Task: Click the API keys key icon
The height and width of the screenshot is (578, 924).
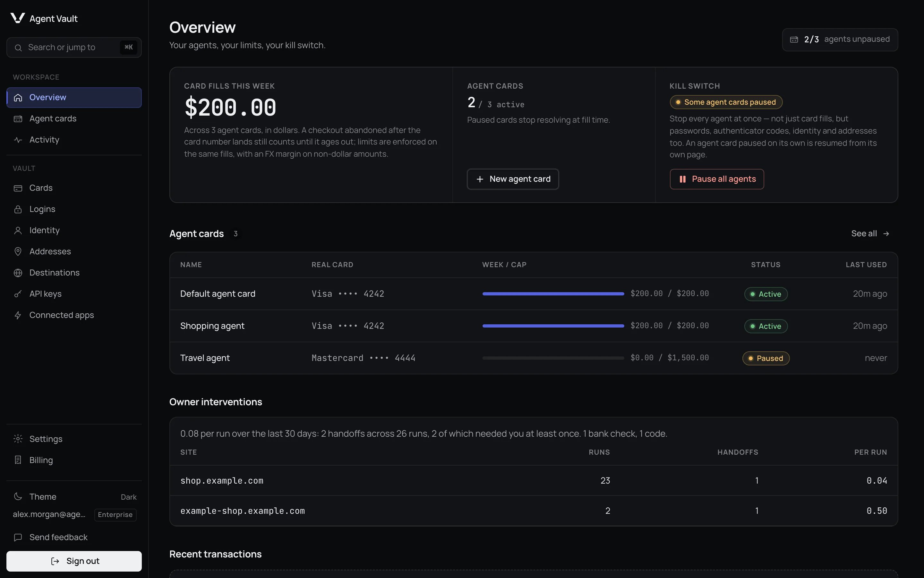Action: [x=18, y=294]
